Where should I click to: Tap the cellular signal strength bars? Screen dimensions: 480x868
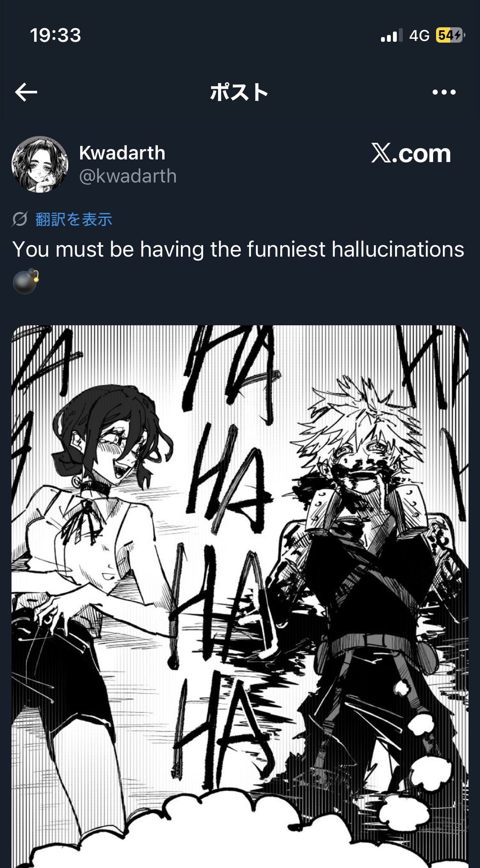(x=391, y=35)
